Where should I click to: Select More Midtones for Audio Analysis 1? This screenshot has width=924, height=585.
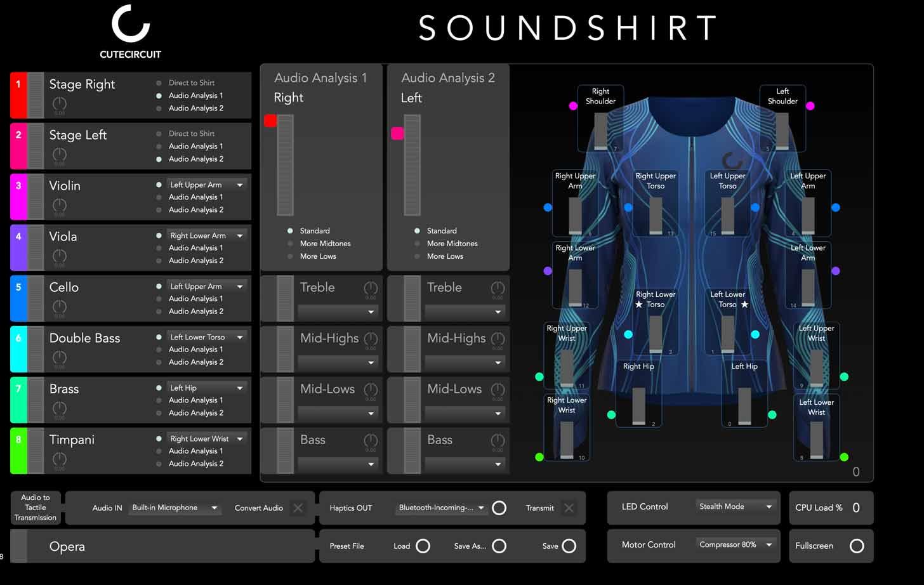coord(290,244)
